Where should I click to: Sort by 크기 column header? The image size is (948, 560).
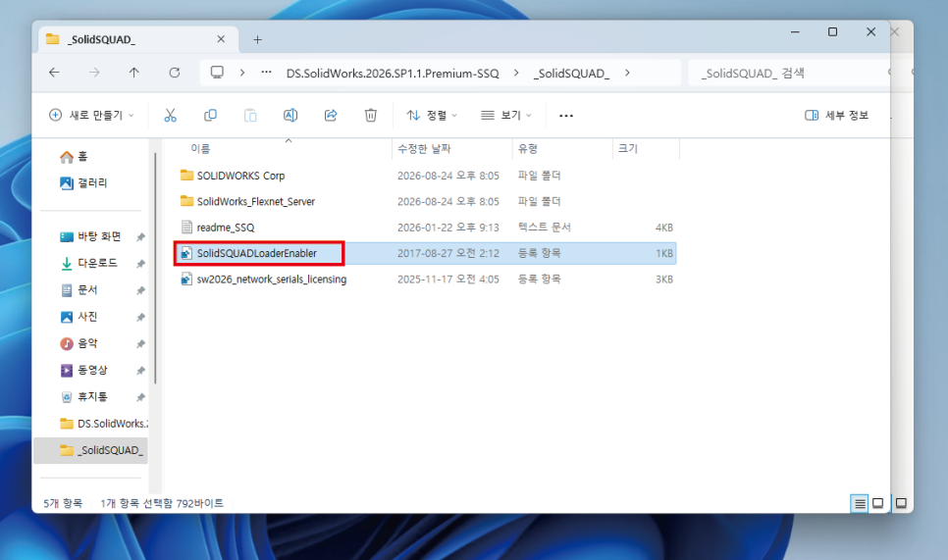(627, 149)
